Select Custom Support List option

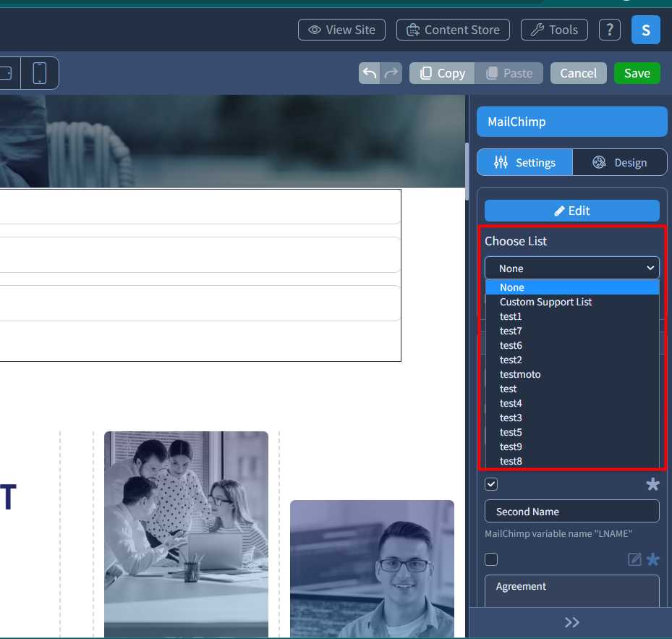point(571,302)
